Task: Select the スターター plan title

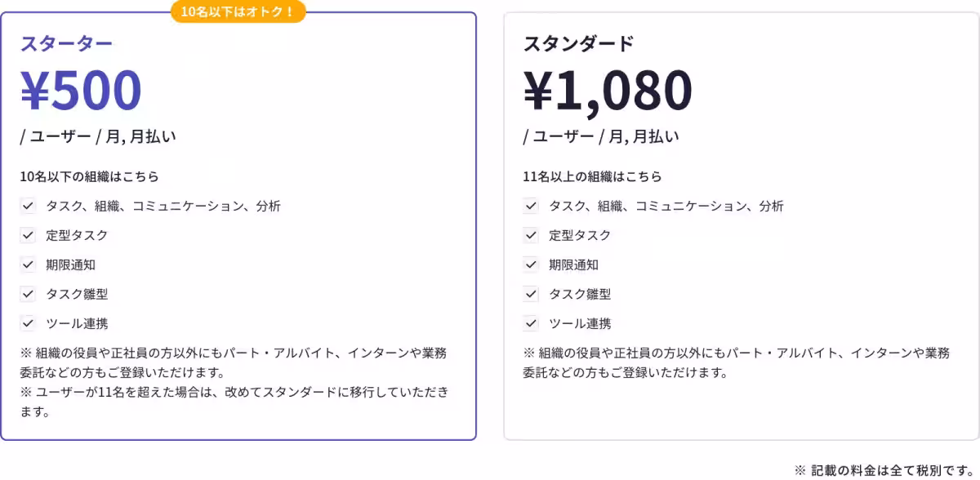Action: (x=66, y=43)
